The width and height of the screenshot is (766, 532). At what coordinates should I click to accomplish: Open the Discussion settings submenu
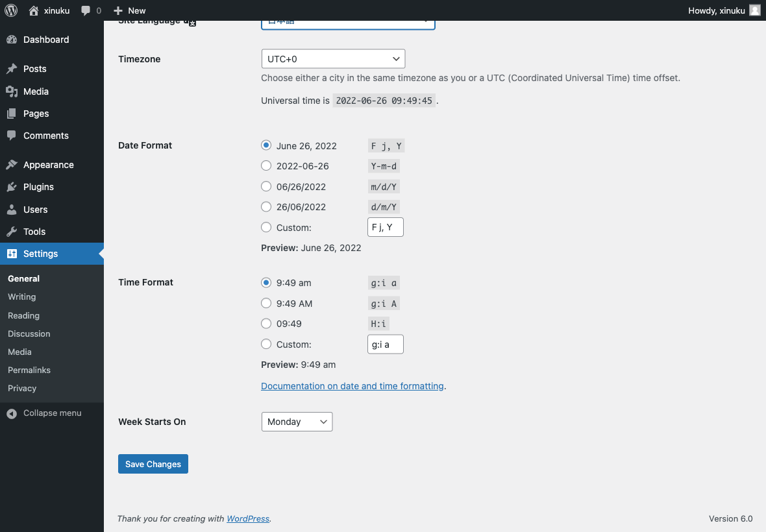click(29, 334)
